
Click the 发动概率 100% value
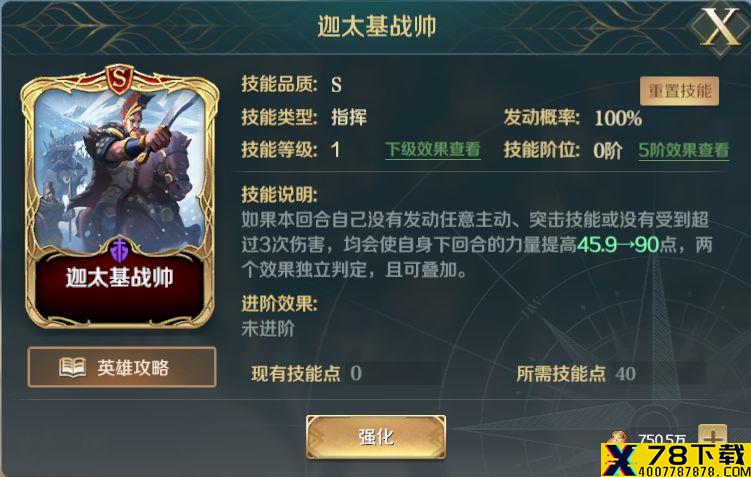[x=618, y=118]
